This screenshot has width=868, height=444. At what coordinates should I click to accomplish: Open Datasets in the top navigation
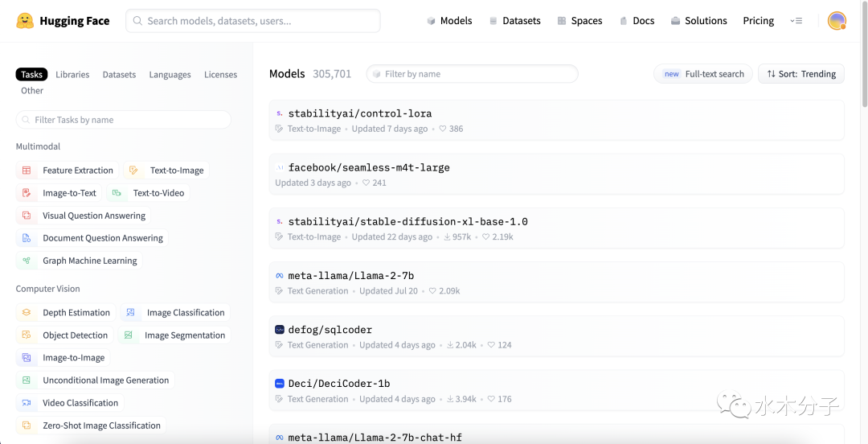click(515, 21)
